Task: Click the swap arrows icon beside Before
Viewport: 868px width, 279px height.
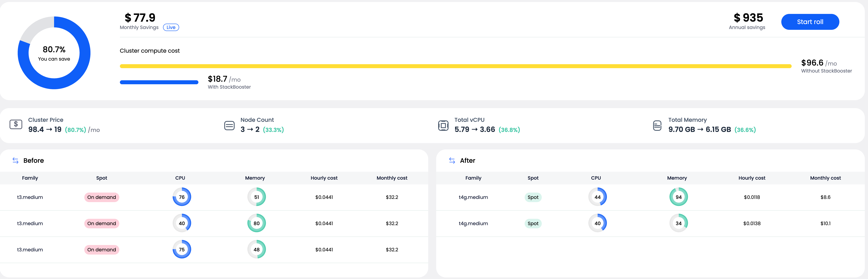Action: [x=16, y=160]
